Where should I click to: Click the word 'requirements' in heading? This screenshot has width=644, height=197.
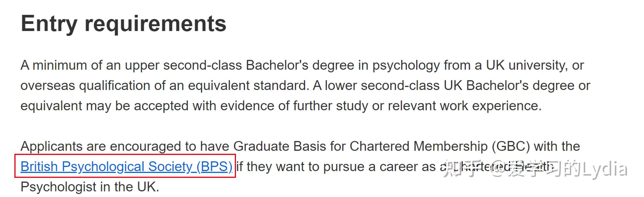point(155,24)
